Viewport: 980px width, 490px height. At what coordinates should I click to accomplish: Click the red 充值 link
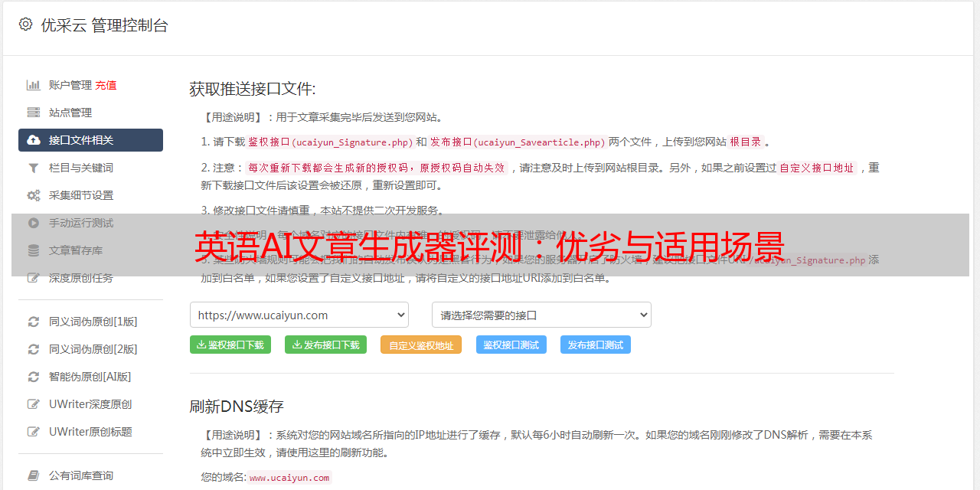pos(106,85)
